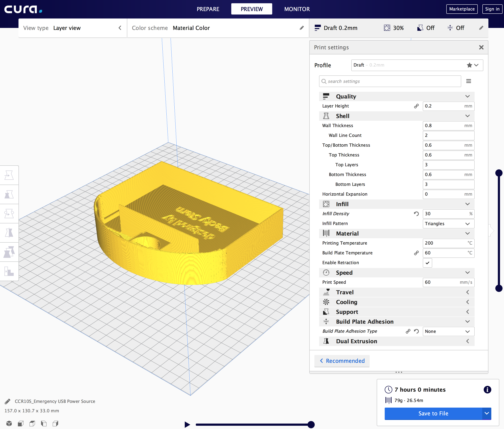Select the move/translate tool icon
This screenshot has width=504, height=429.
point(9,175)
